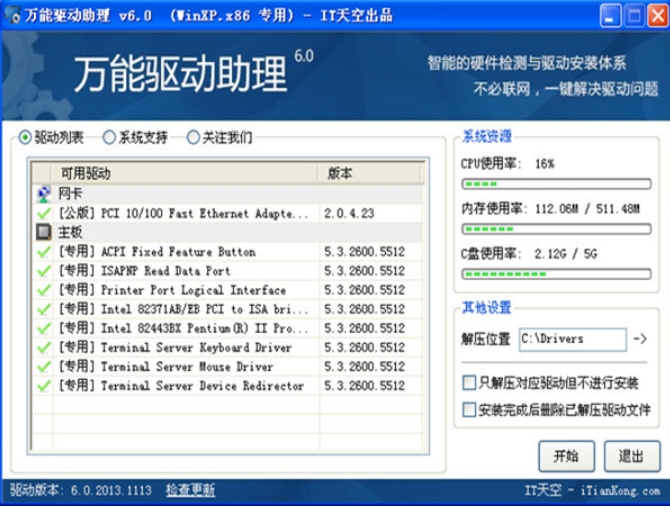Click the CPU使用率 progress bar
This screenshot has width=670, height=508.
coord(556,184)
